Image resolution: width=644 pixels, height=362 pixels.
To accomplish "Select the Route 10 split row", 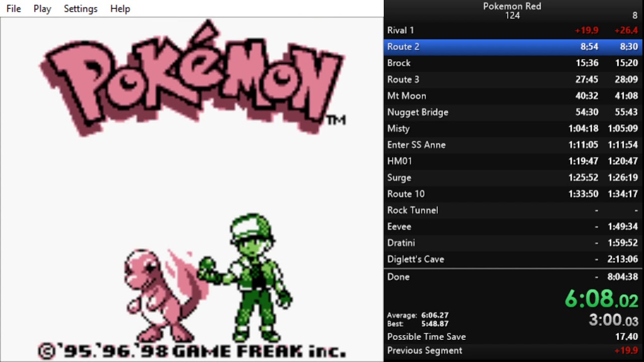I will (514, 194).
